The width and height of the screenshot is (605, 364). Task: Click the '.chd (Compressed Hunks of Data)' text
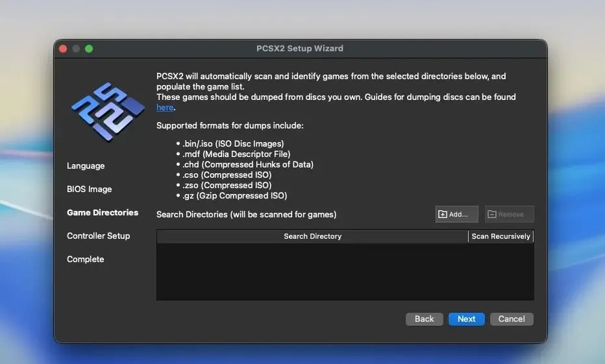248,165
